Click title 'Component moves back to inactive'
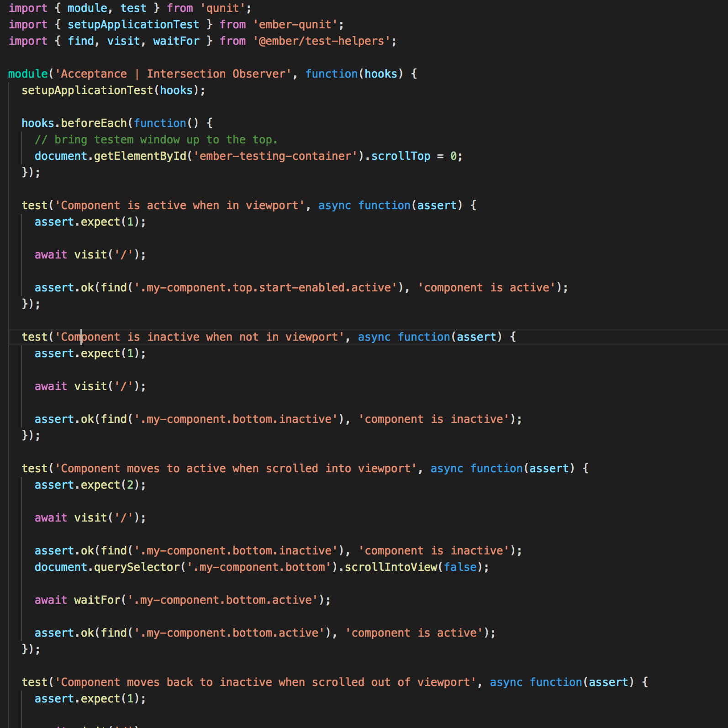 point(265,682)
